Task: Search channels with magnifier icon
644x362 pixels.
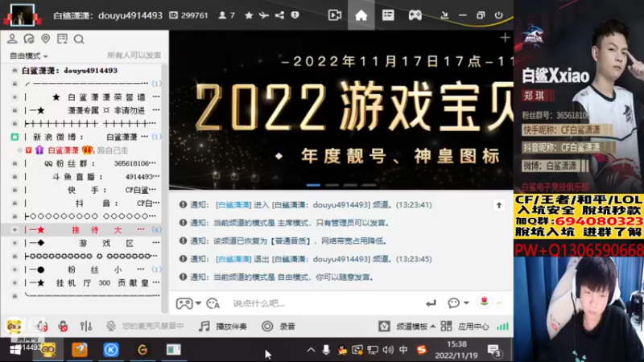Action: [79, 39]
